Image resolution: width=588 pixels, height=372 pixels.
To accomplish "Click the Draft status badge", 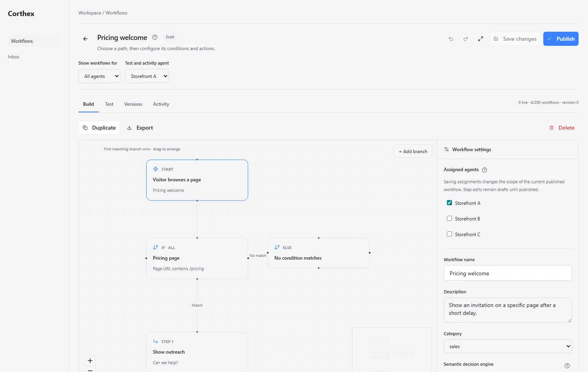I will (x=170, y=37).
